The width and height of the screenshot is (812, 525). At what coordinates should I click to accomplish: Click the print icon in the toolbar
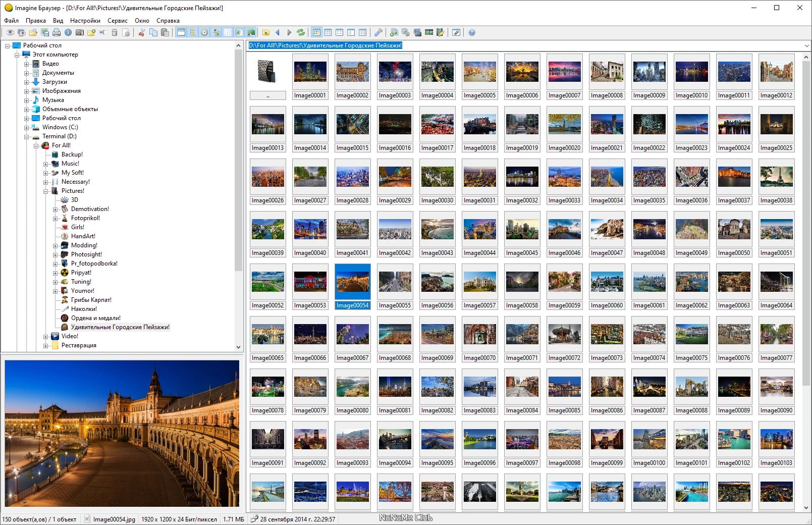(x=57, y=32)
